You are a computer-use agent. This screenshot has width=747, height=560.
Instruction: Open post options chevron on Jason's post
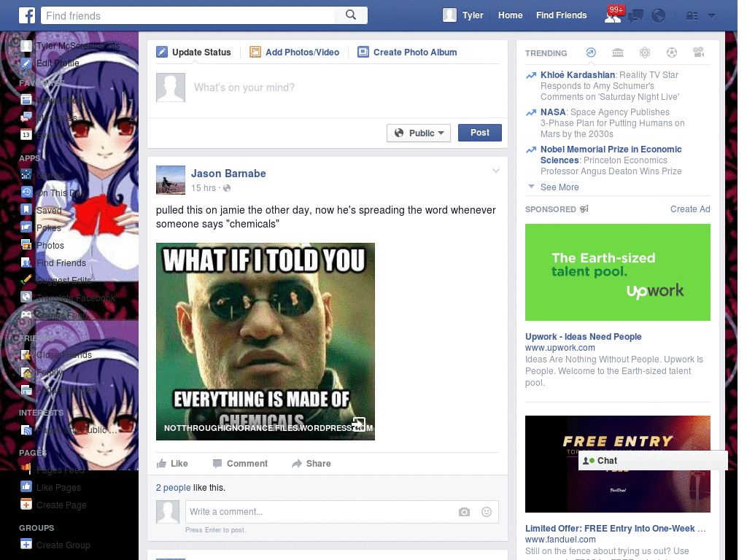click(496, 171)
